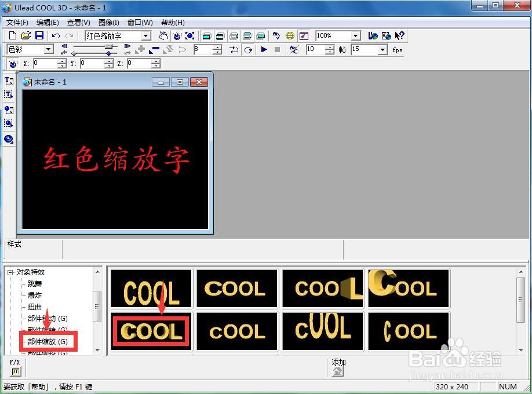Viewport: 532px width, 394px height.
Task: Select the Edit graphic tool in sidebar
Action: (9, 123)
